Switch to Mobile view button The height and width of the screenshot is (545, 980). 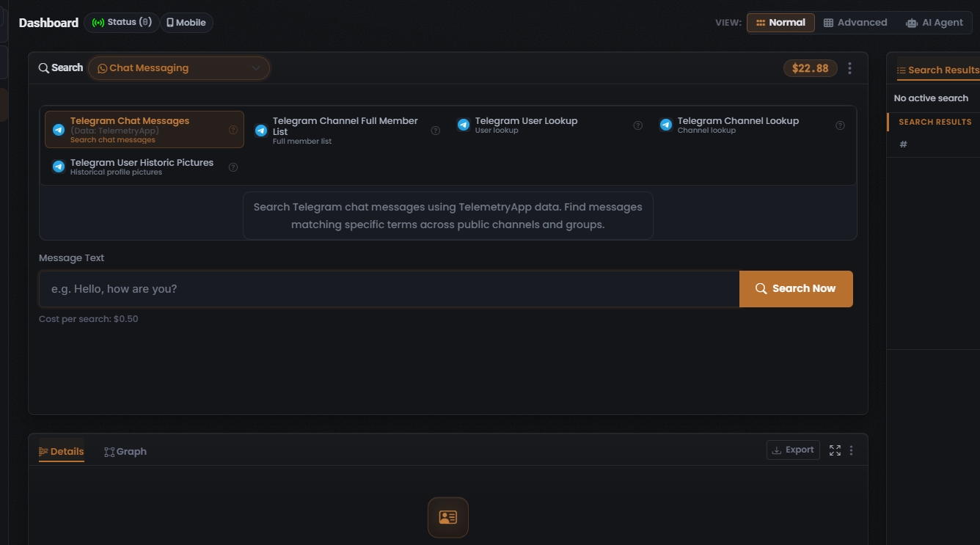point(186,23)
